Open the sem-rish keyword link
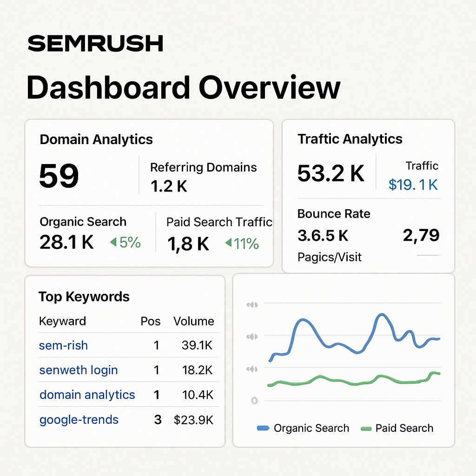The height and width of the screenshot is (476, 476). (x=63, y=345)
